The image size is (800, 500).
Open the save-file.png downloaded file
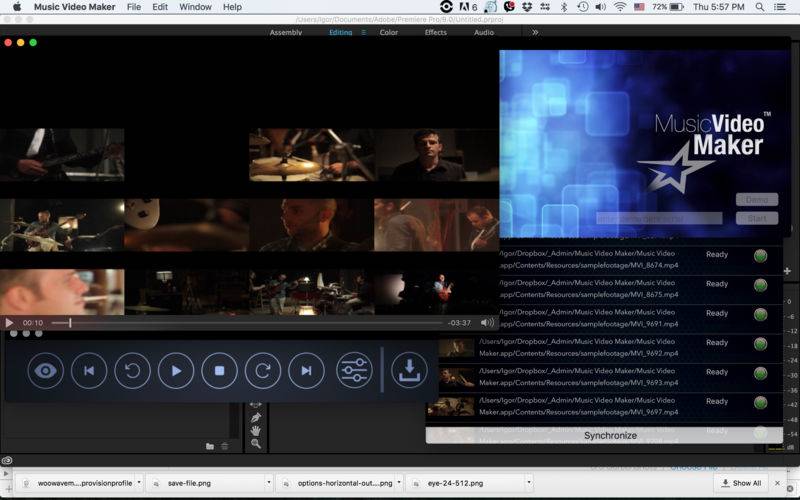click(189, 483)
